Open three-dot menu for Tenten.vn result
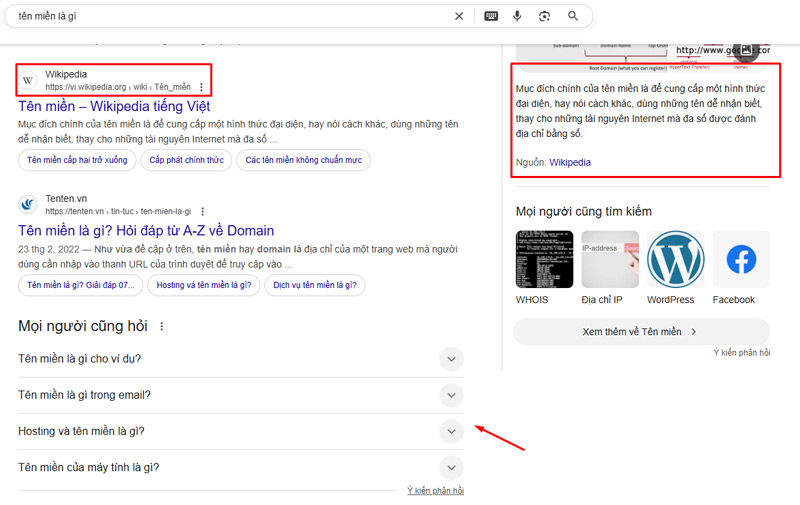Screen dimensions: 800x505 point(203,211)
